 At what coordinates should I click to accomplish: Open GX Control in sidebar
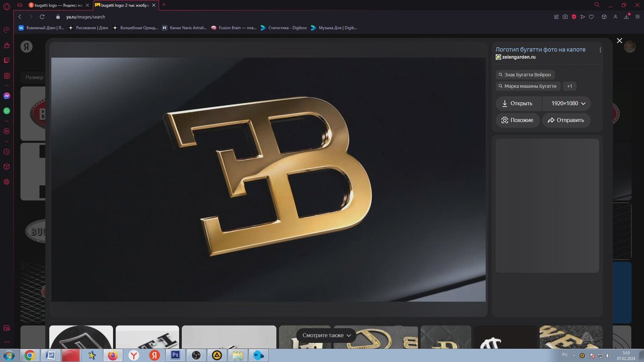[x=6, y=30]
